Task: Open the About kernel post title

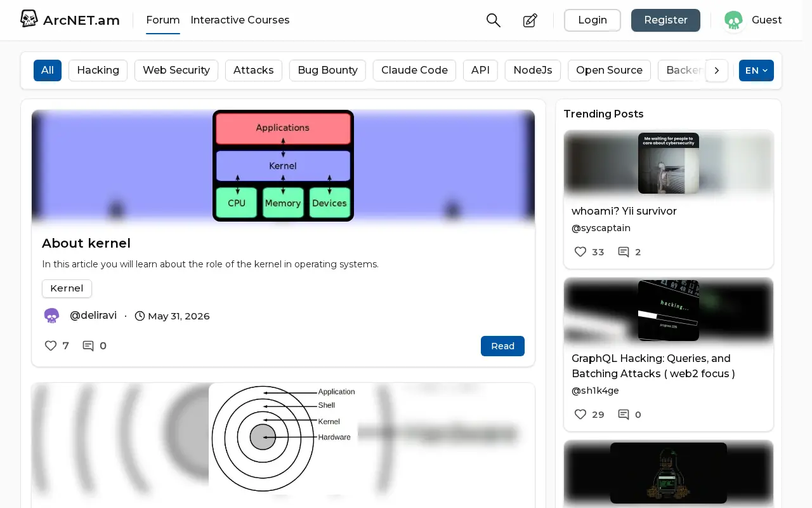Action: tap(86, 243)
